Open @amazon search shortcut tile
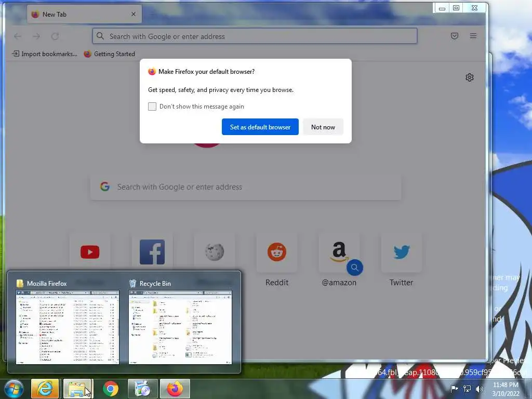This screenshot has width=532, height=399. tap(339, 252)
